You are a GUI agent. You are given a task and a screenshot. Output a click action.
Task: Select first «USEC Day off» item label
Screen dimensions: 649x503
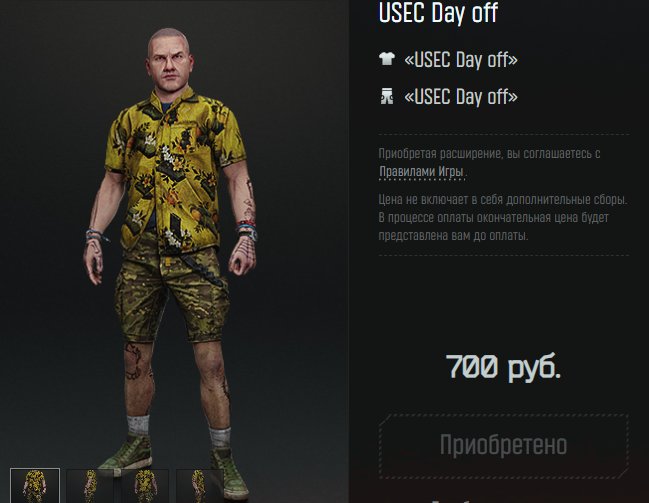pos(461,60)
